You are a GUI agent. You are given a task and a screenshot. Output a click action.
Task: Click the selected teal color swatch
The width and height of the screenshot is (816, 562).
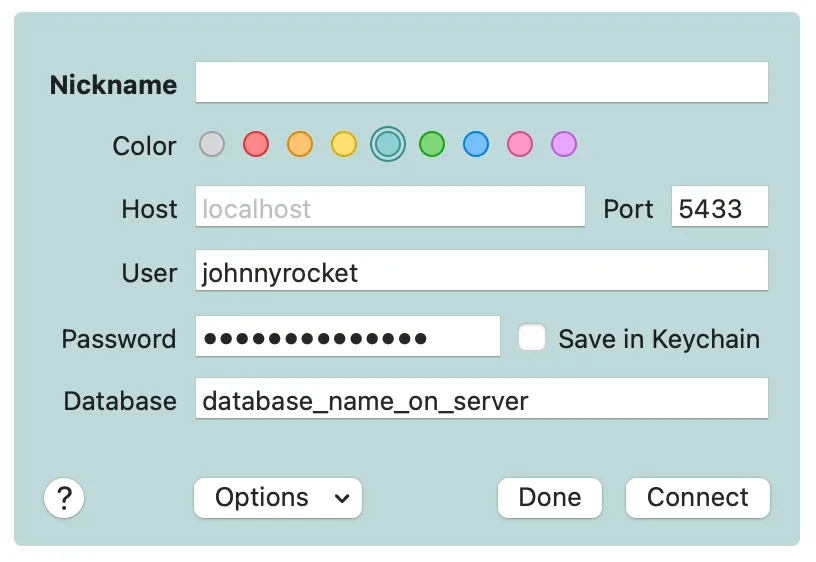click(388, 145)
